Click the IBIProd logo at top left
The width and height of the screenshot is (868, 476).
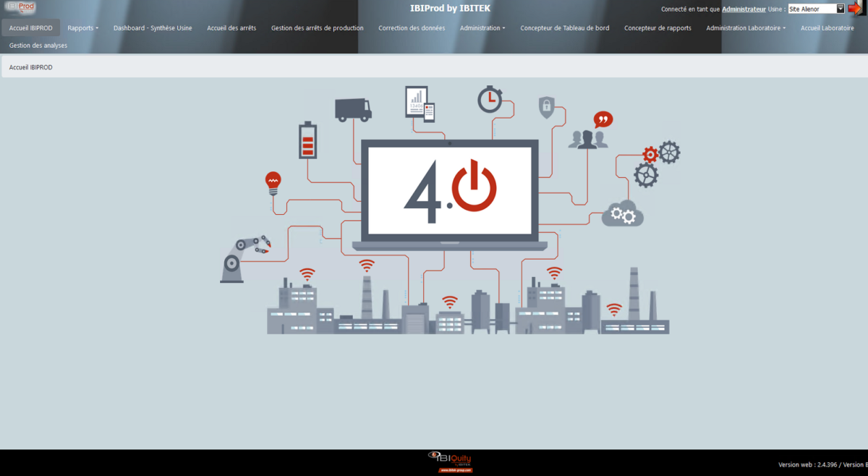coord(20,7)
